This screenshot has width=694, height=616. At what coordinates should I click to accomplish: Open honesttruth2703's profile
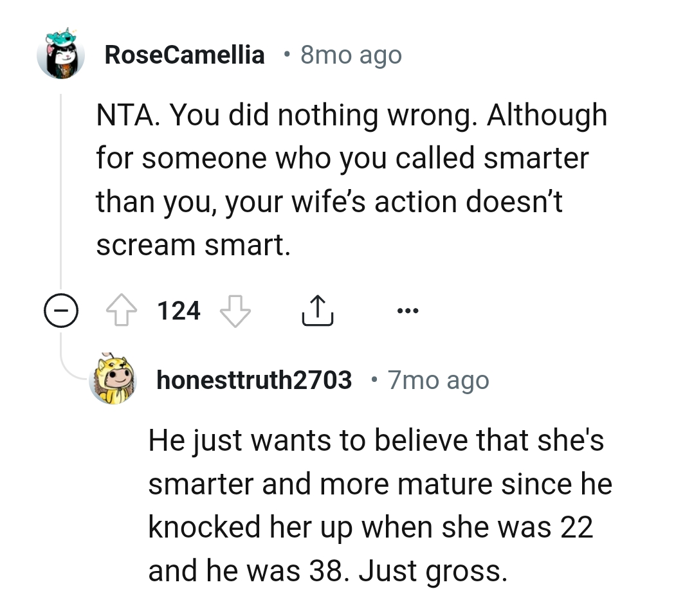tap(253, 379)
